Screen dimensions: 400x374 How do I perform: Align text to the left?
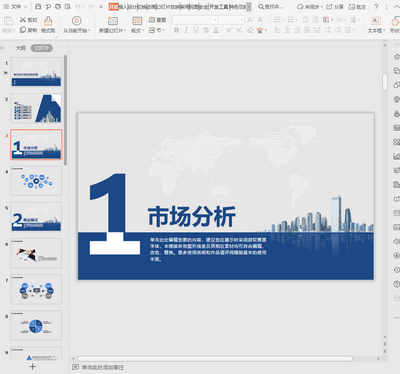point(277,30)
